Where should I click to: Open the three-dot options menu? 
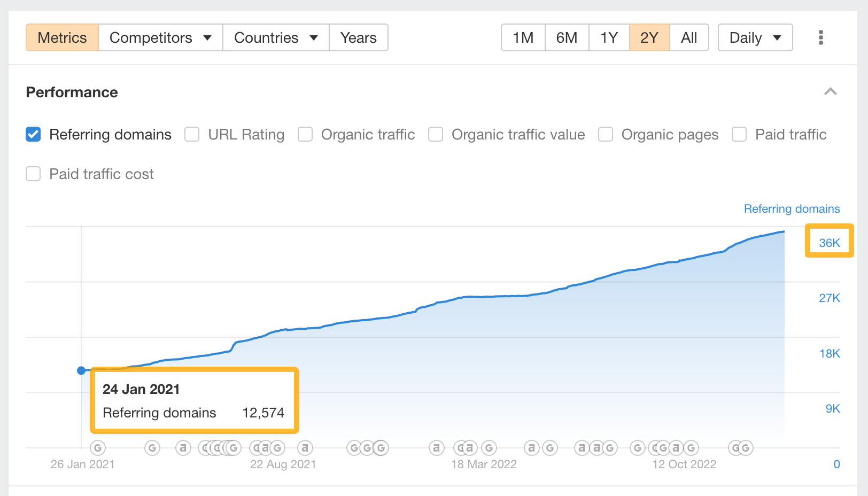pos(820,37)
